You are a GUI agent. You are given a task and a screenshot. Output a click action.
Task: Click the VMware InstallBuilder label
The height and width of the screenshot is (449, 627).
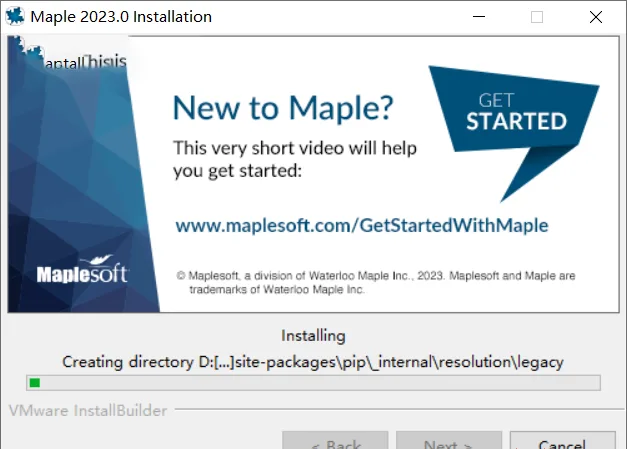[x=88, y=411]
